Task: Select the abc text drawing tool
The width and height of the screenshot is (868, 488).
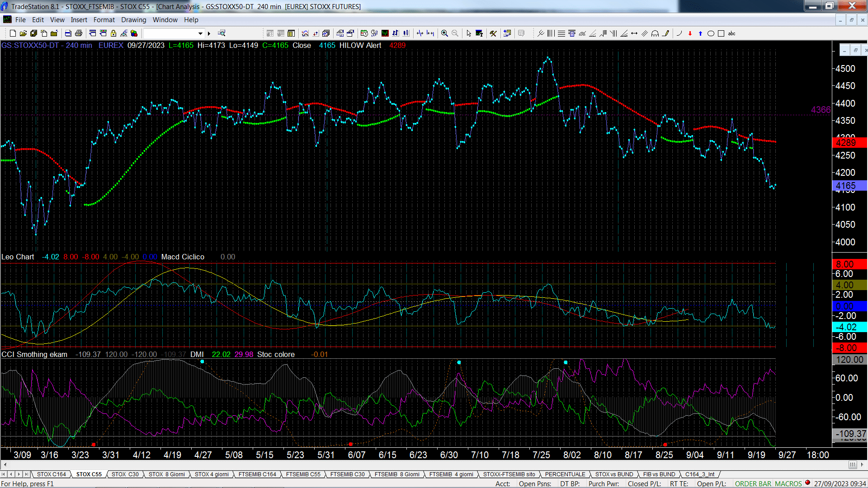Action: pyautogui.click(x=731, y=33)
